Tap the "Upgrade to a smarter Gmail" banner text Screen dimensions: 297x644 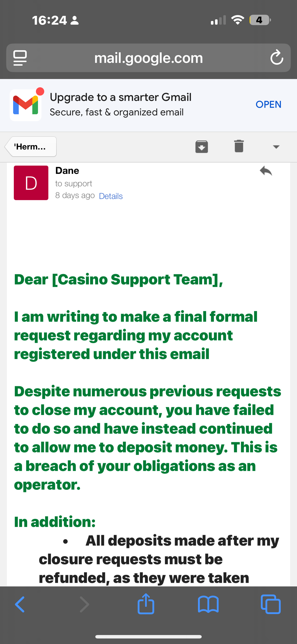(120, 97)
